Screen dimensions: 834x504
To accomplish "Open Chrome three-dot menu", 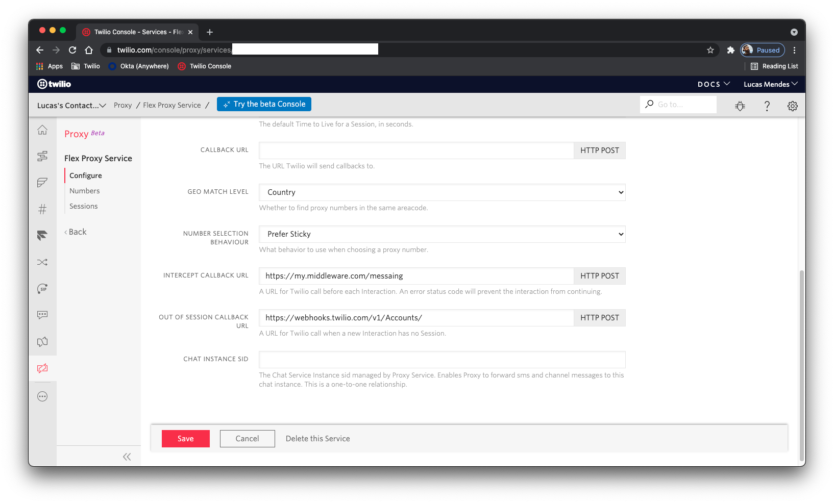I will (x=794, y=50).
